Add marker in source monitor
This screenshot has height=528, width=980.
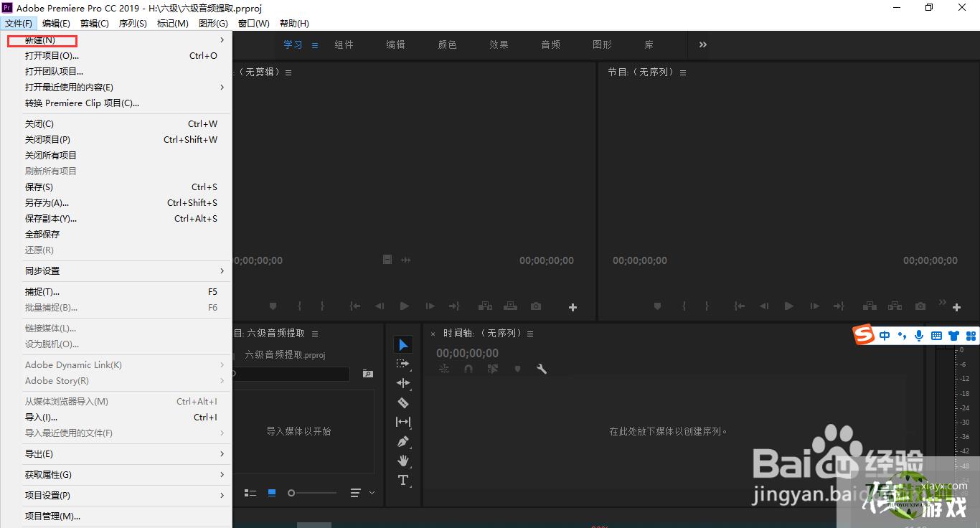(273, 306)
